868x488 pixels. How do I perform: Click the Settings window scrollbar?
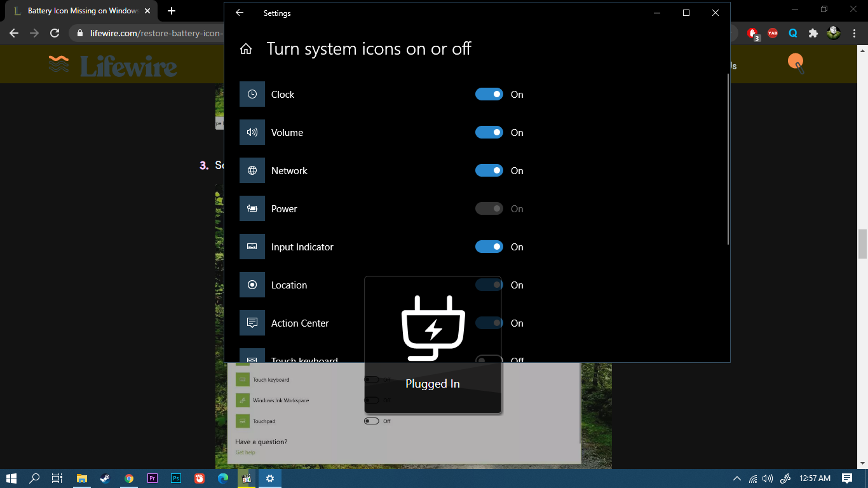(x=728, y=159)
